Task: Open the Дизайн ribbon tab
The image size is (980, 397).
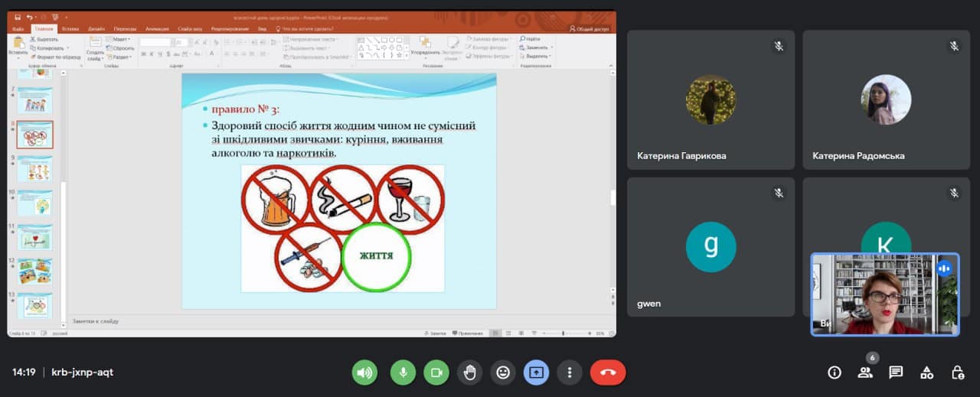Action: 96,28
